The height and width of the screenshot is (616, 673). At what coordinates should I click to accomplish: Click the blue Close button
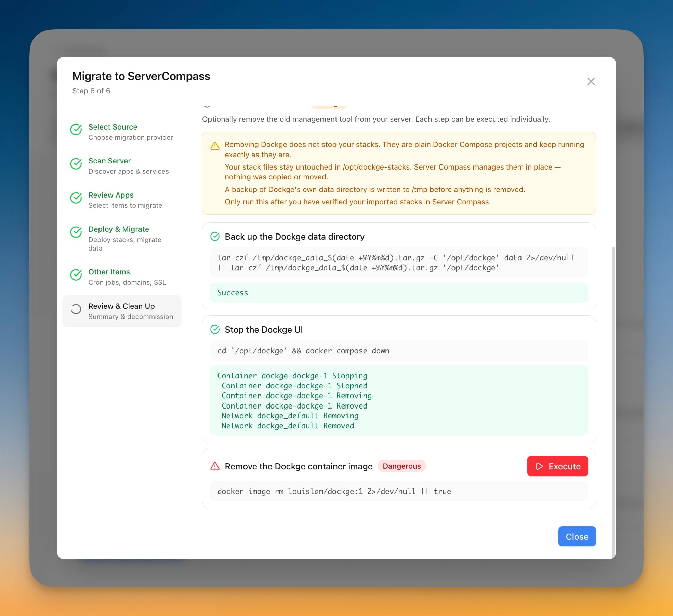(577, 537)
